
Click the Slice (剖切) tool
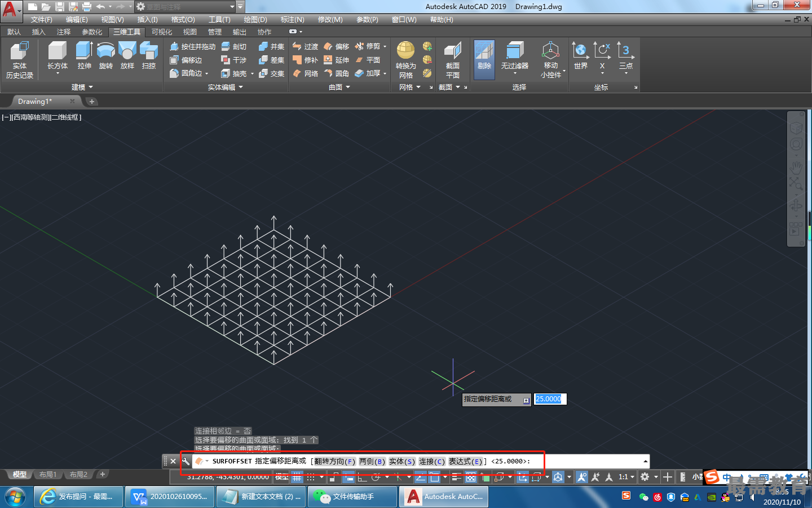(x=234, y=46)
